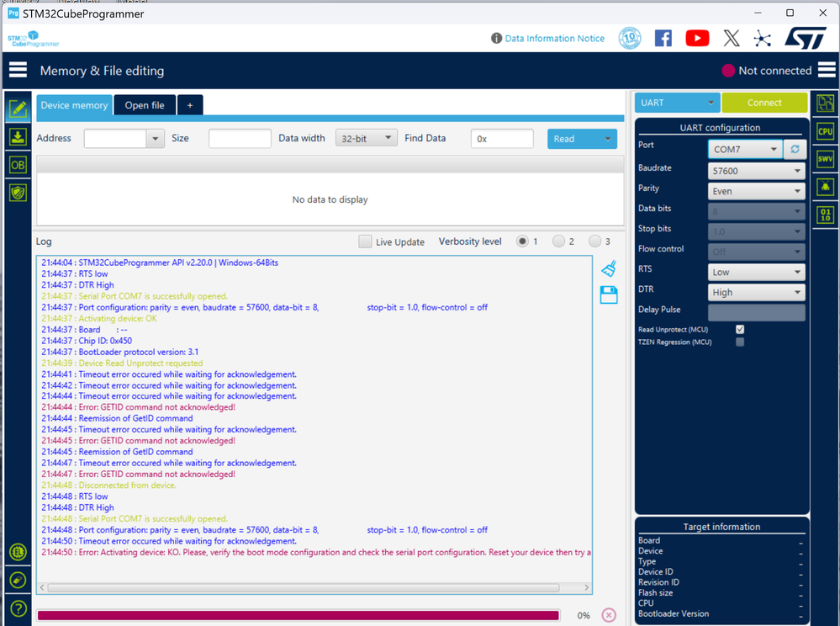Open ST X (Twitter) icon
The image size is (840, 626).
(732, 38)
